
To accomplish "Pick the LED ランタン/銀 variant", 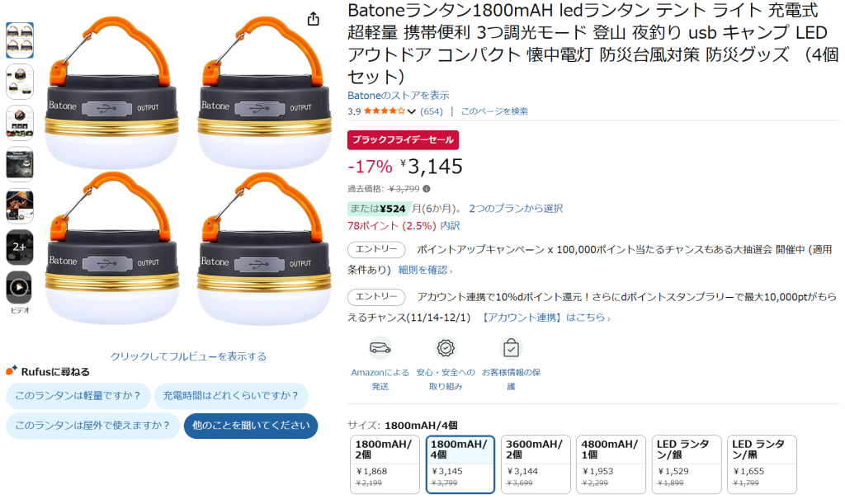I will 685,464.
